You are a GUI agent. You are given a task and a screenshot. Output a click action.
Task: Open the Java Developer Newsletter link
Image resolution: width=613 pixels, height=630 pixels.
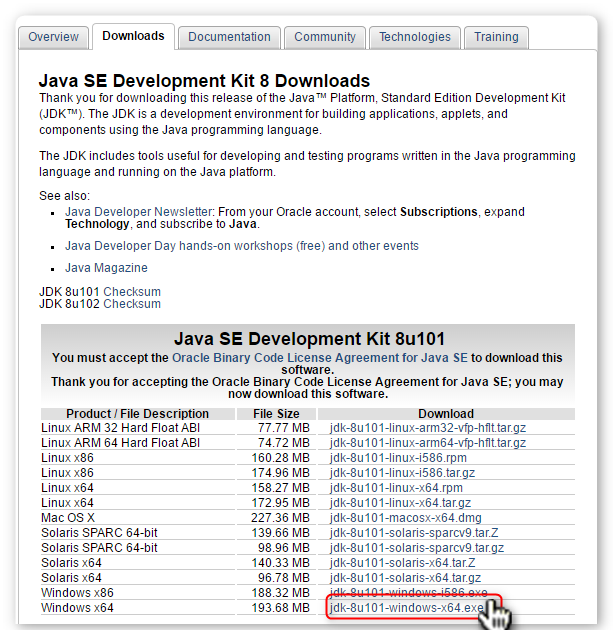click(x=139, y=212)
